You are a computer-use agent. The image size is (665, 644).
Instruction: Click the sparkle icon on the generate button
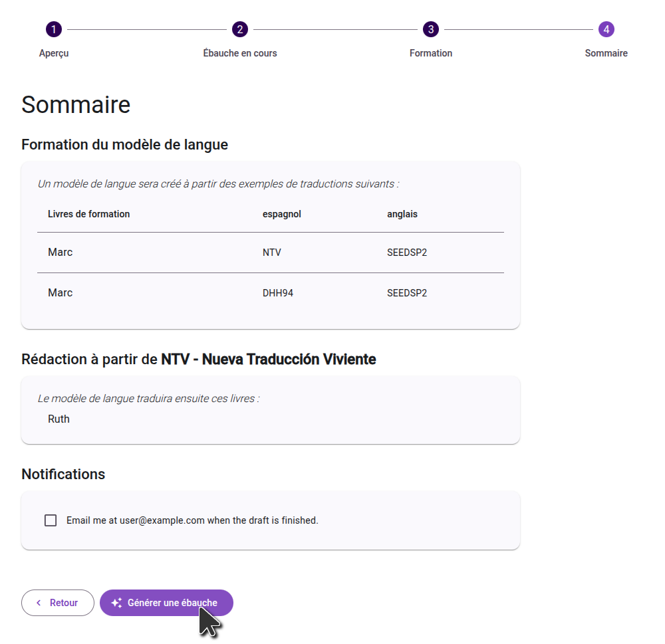(x=116, y=603)
